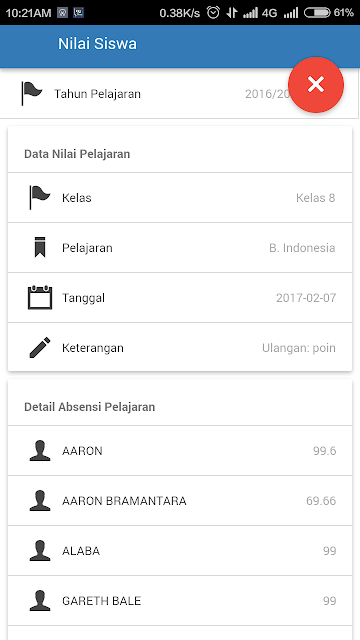This screenshot has width=360, height=640.
Task: Tap the flag icon next to Kelas
Action: (40, 198)
